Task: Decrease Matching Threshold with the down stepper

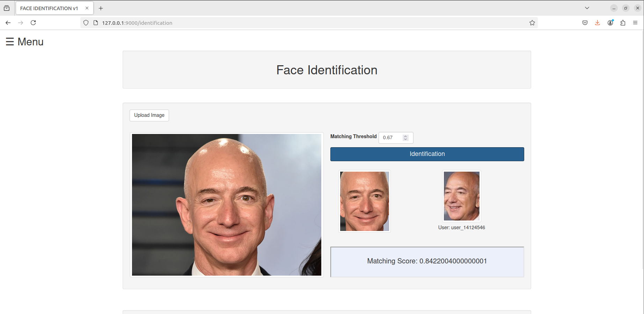Action: pyautogui.click(x=405, y=140)
